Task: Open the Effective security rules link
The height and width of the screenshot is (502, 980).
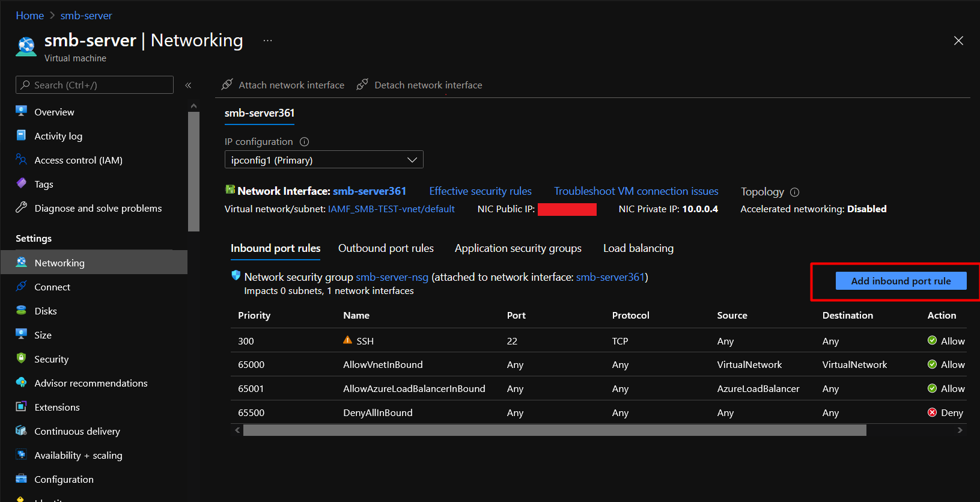Action: pyautogui.click(x=480, y=191)
